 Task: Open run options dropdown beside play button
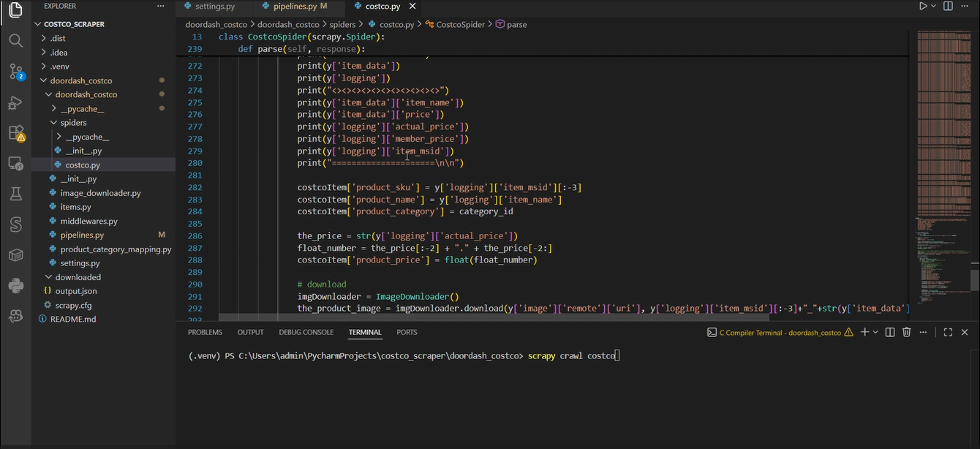[933, 6]
